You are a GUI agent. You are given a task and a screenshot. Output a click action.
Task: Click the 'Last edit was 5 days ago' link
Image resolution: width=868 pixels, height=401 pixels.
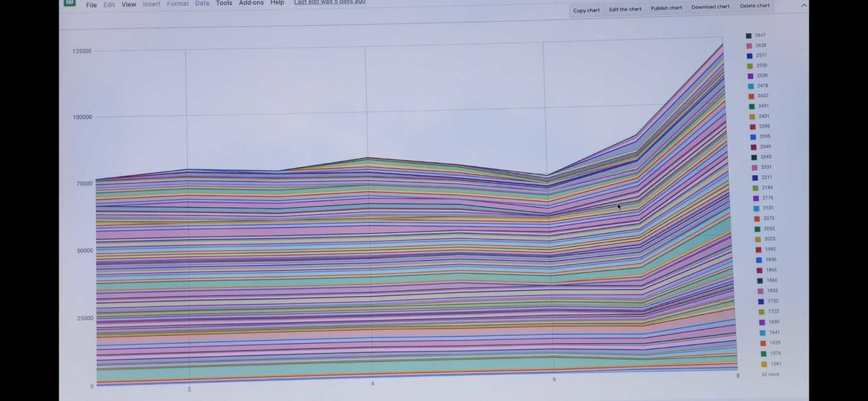[x=329, y=2]
